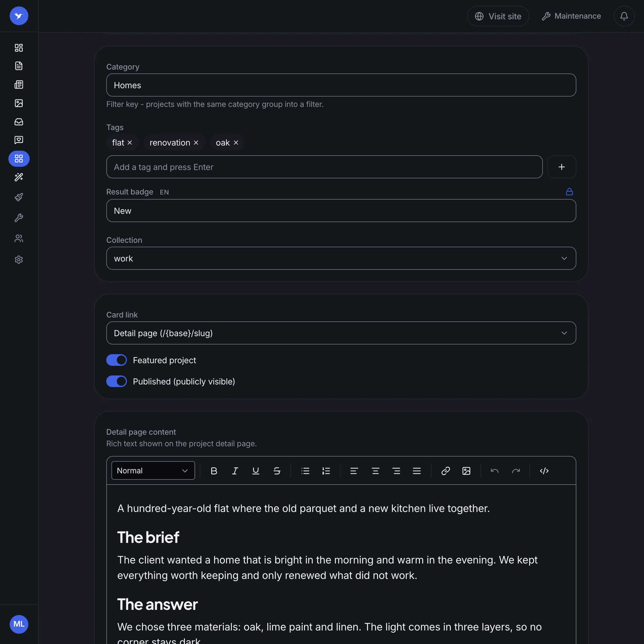
Task: Insert a numbered list
Action: pos(326,471)
